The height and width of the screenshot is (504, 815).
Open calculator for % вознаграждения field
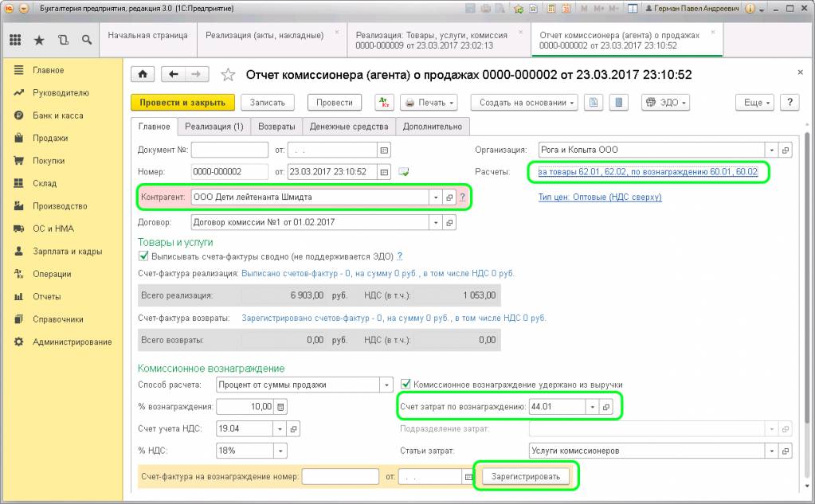tap(280, 407)
